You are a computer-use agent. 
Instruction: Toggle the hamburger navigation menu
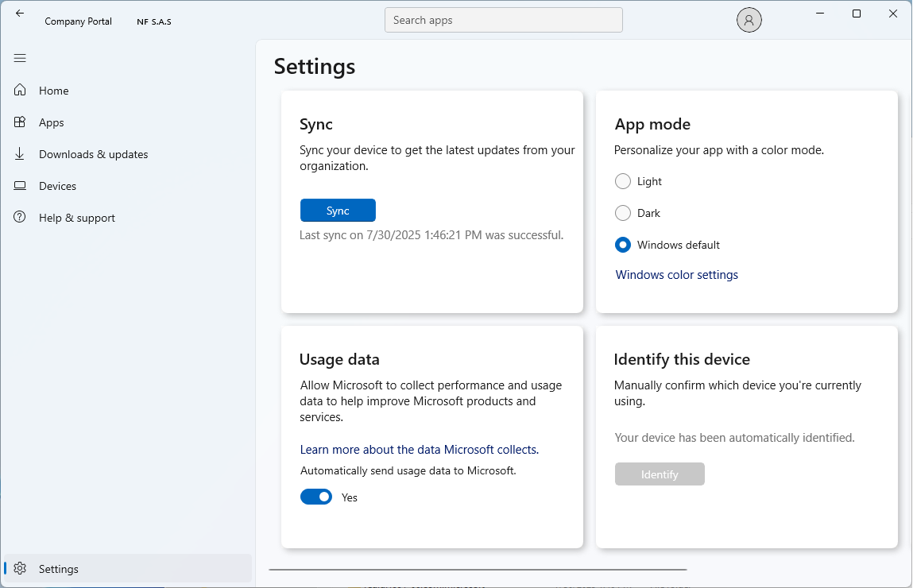click(x=20, y=58)
